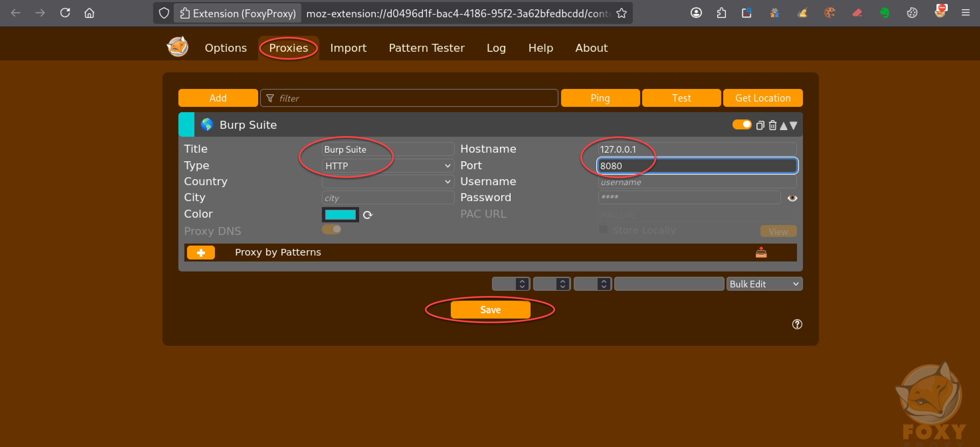Image resolution: width=980 pixels, height=447 pixels.
Task: Click the View button for PAC
Action: pos(778,231)
